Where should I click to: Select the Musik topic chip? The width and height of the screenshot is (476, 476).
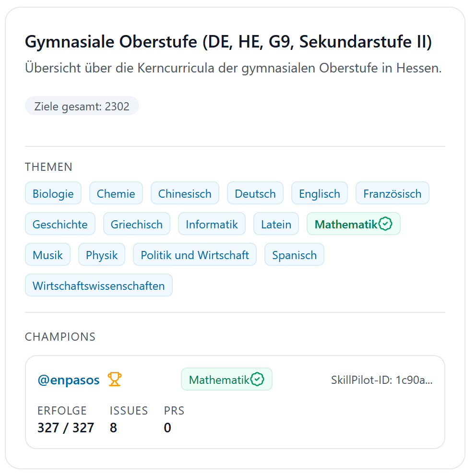click(48, 254)
